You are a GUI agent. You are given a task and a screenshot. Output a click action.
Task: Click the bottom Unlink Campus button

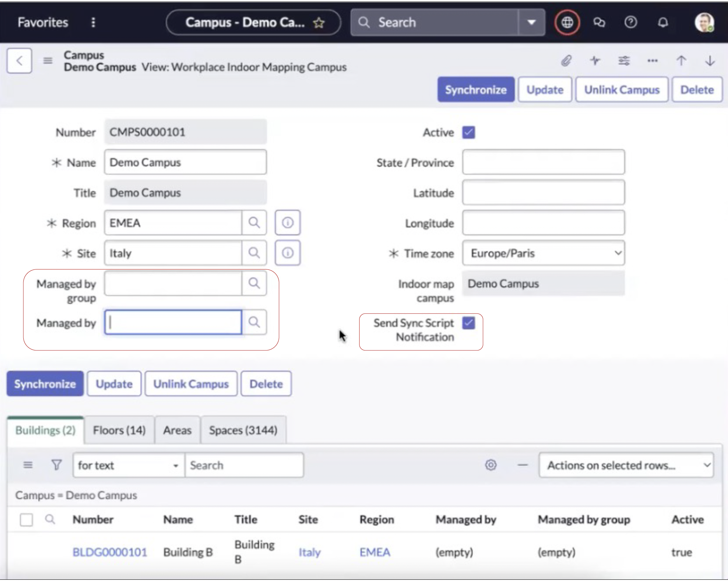pyautogui.click(x=191, y=384)
